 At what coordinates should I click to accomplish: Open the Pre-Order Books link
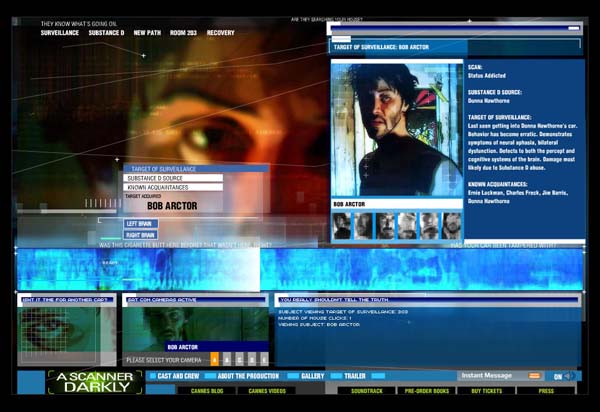point(427,391)
